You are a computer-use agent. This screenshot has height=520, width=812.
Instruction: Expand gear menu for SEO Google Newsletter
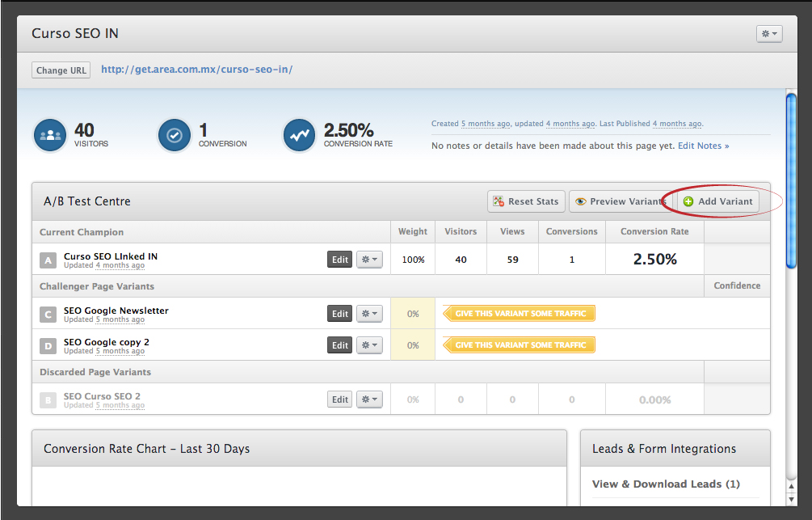tap(369, 314)
